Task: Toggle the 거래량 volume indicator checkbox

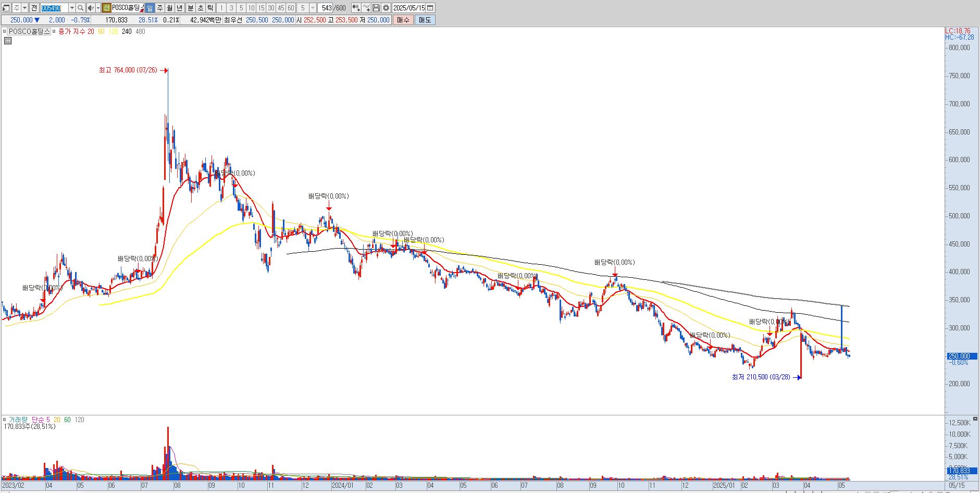Action: pyautogui.click(x=5, y=420)
